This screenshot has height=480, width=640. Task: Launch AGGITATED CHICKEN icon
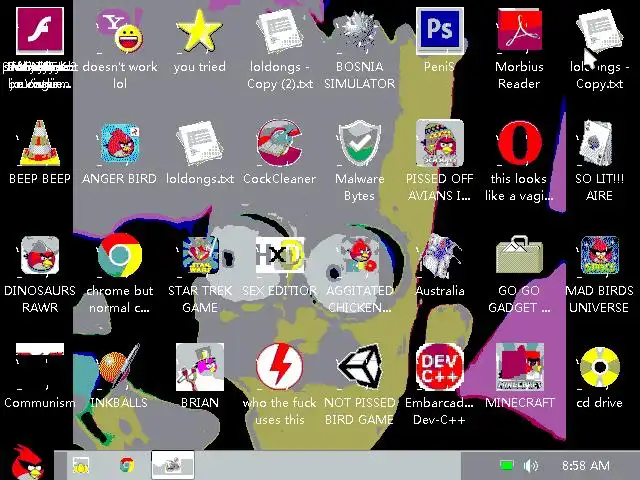point(361,256)
